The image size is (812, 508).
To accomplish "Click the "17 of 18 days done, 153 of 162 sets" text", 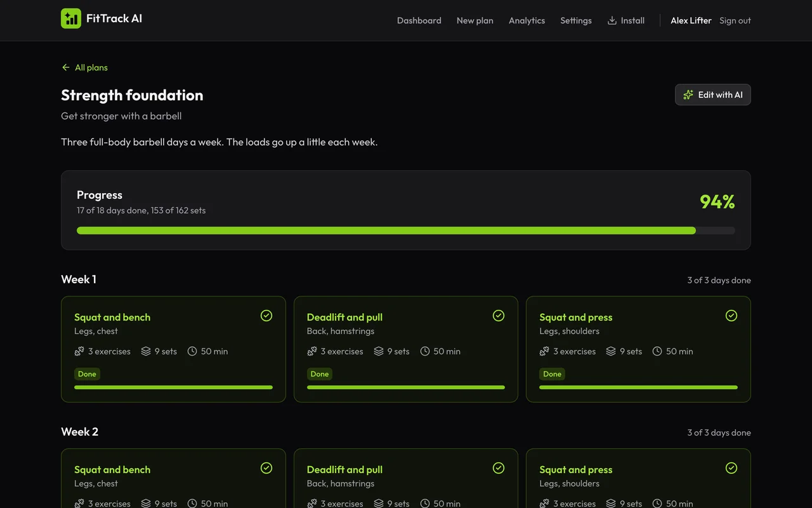I will (x=141, y=210).
